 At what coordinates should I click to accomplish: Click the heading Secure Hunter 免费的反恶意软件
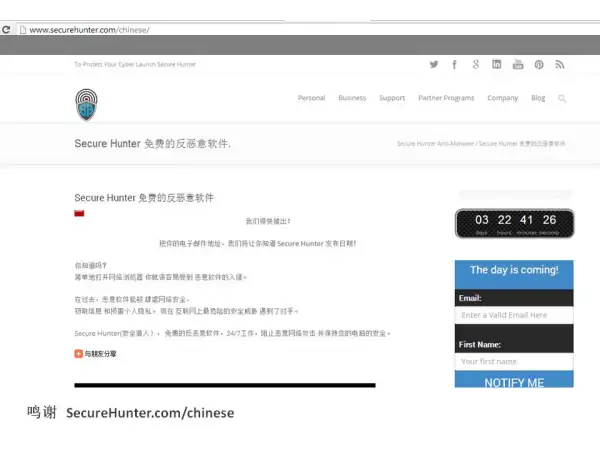(x=144, y=198)
